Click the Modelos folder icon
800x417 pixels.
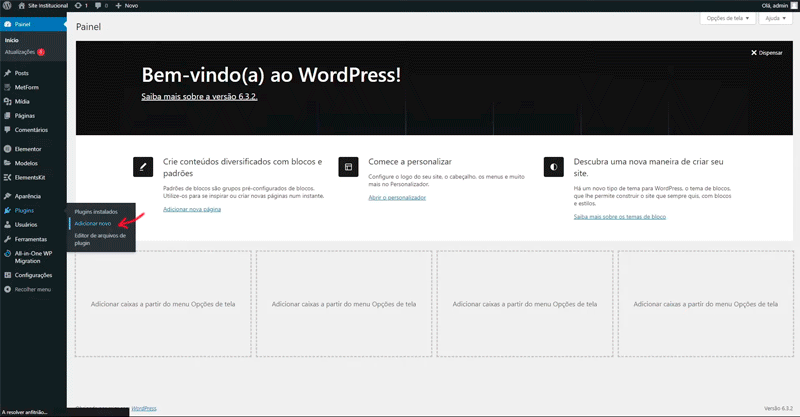8,163
